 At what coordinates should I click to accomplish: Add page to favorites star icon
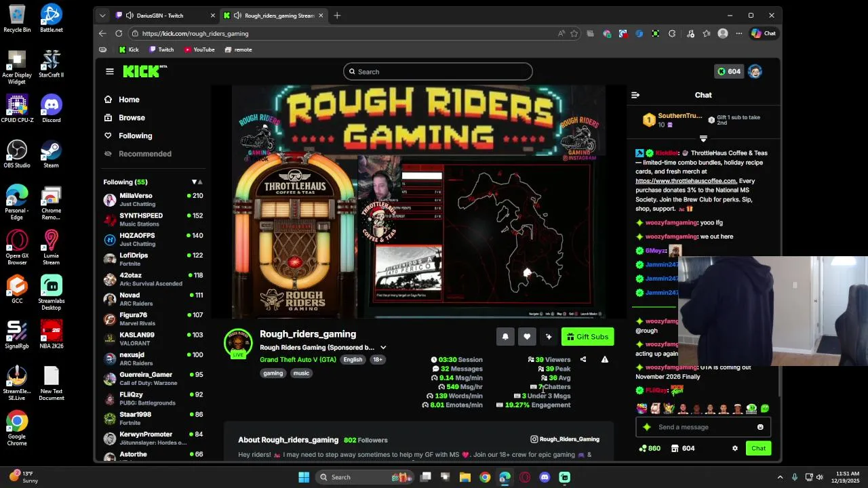(574, 33)
